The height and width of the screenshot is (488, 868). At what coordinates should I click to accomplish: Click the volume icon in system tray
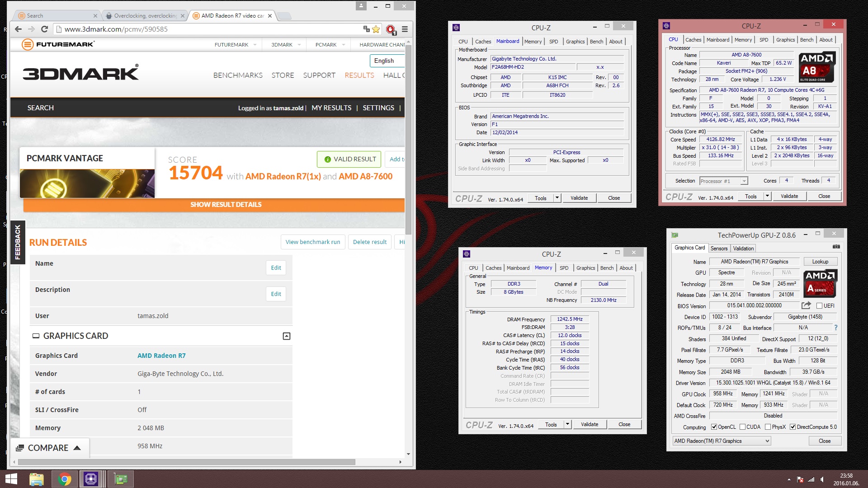(822, 479)
